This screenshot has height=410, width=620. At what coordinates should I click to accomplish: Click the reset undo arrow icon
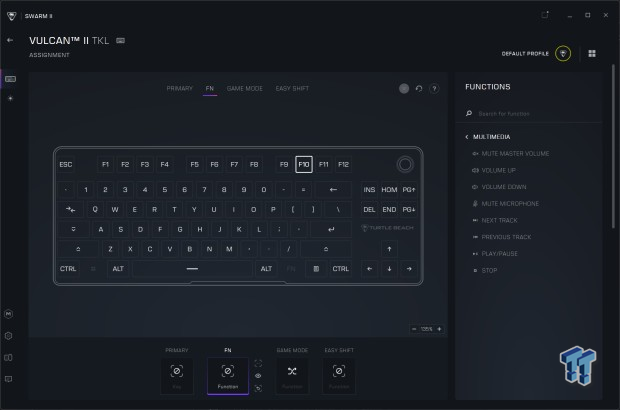[419, 89]
